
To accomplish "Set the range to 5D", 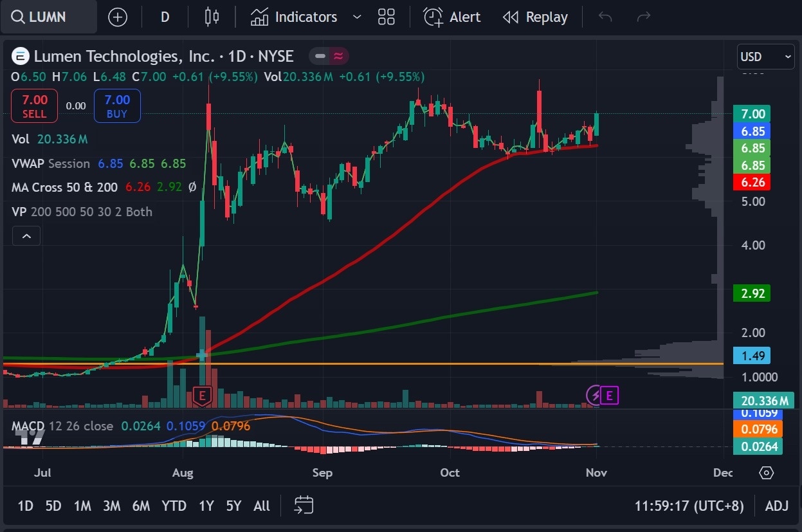I will pyautogui.click(x=53, y=506).
